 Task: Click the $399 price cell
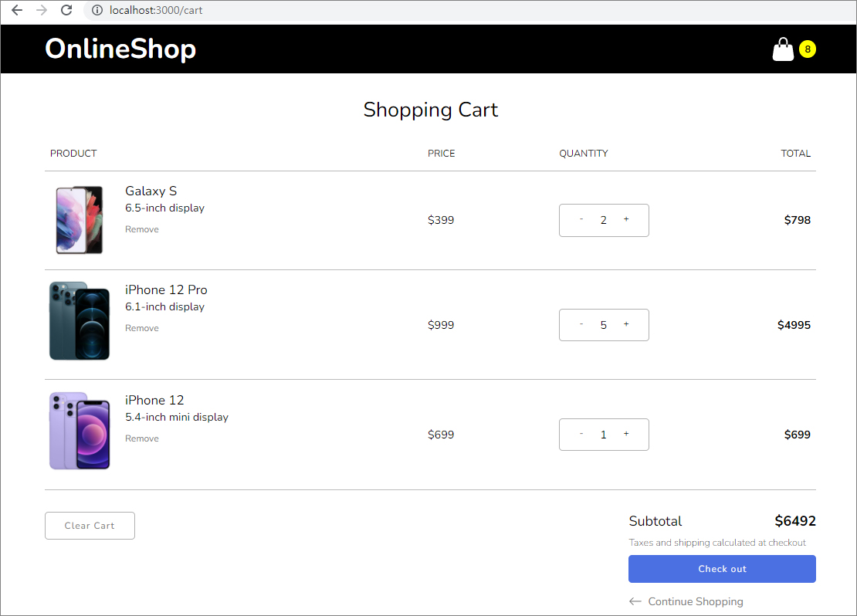point(441,220)
